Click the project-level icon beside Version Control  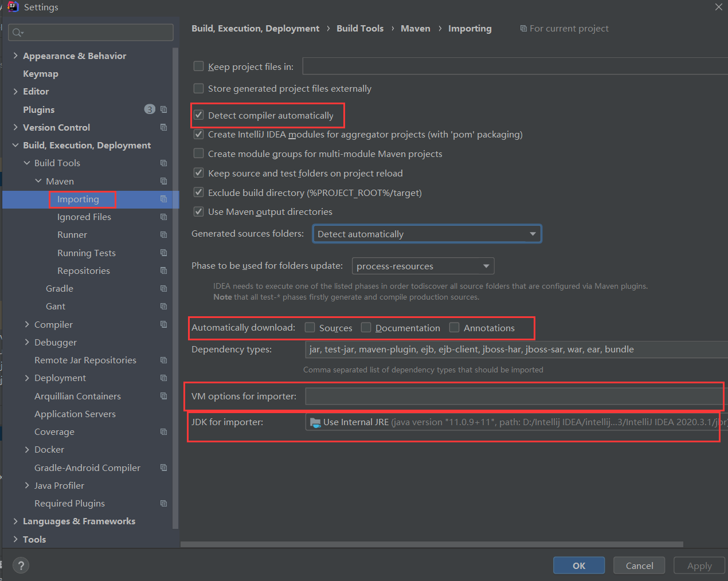click(x=164, y=127)
